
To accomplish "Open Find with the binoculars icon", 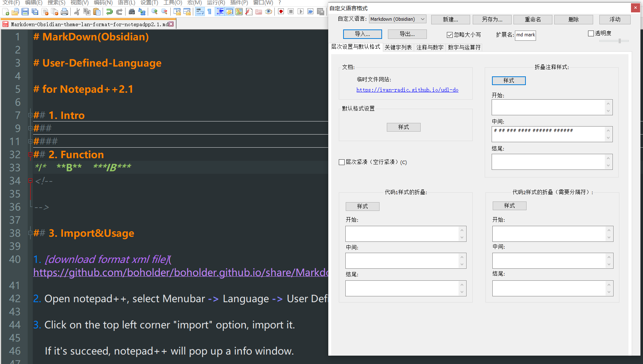I will [132, 12].
